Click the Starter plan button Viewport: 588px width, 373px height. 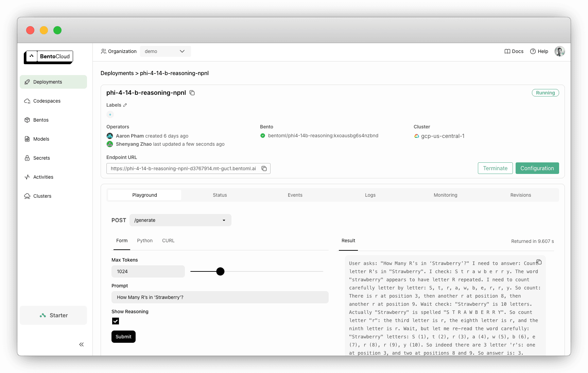click(x=53, y=315)
